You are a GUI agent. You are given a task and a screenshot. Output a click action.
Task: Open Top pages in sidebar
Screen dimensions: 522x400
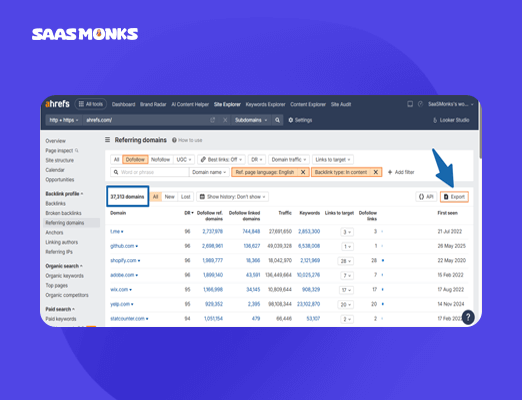[57, 285]
